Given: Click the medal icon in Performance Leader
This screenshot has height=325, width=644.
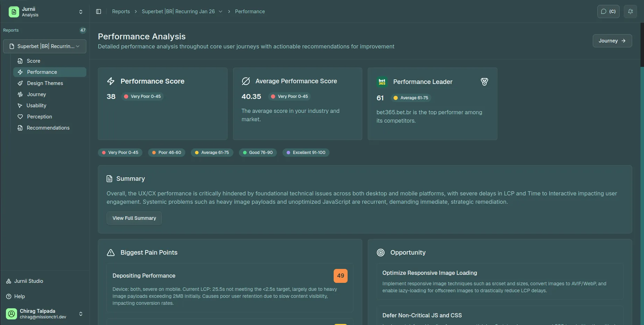Looking at the screenshot, I should [484, 82].
